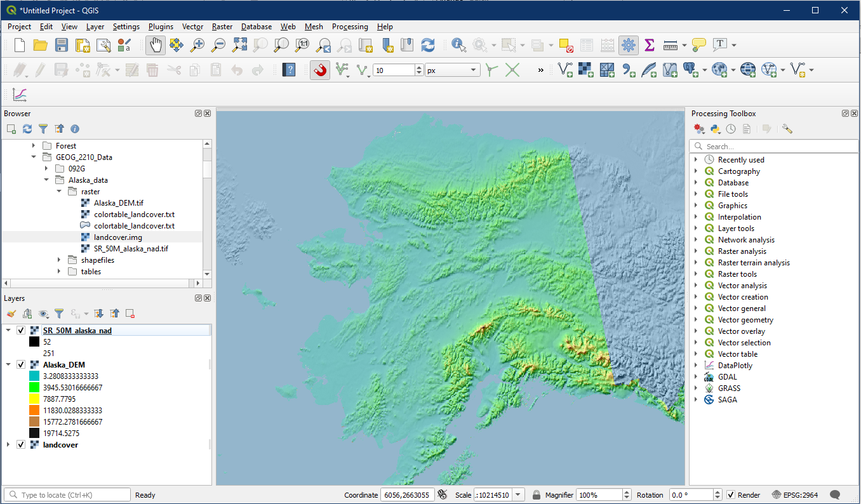Open the Identify Features tool
The width and height of the screenshot is (861, 504).
coord(458,45)
